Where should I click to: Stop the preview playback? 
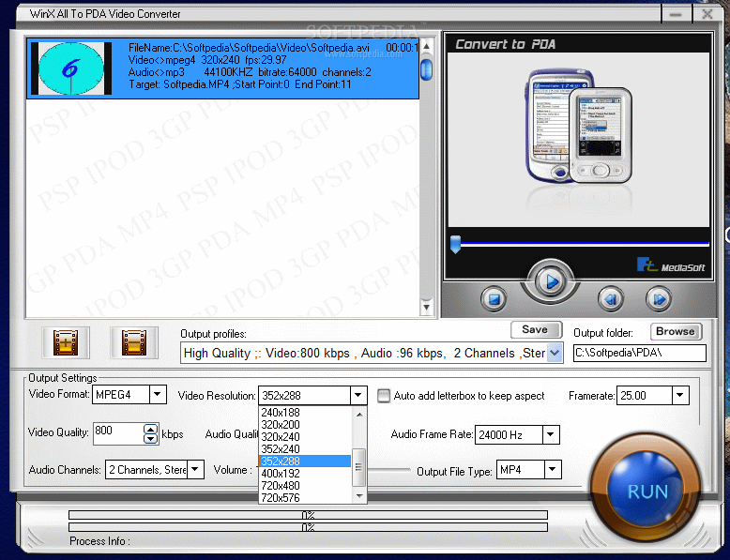494,299
